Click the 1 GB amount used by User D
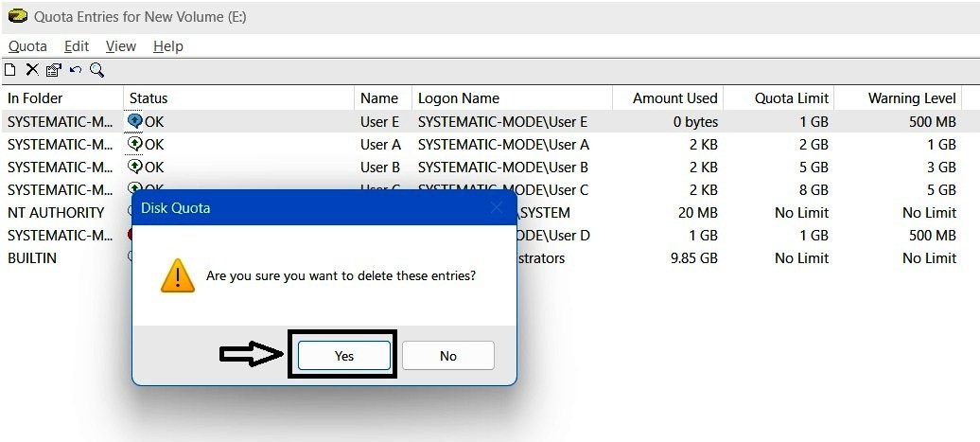 point(704,235)
